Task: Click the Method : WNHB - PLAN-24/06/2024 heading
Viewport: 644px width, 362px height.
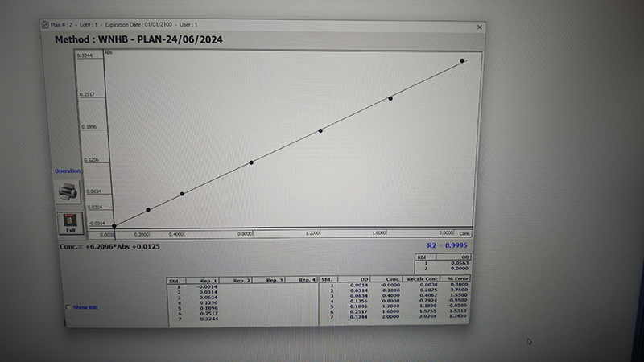Action: (x=138, y=39)
